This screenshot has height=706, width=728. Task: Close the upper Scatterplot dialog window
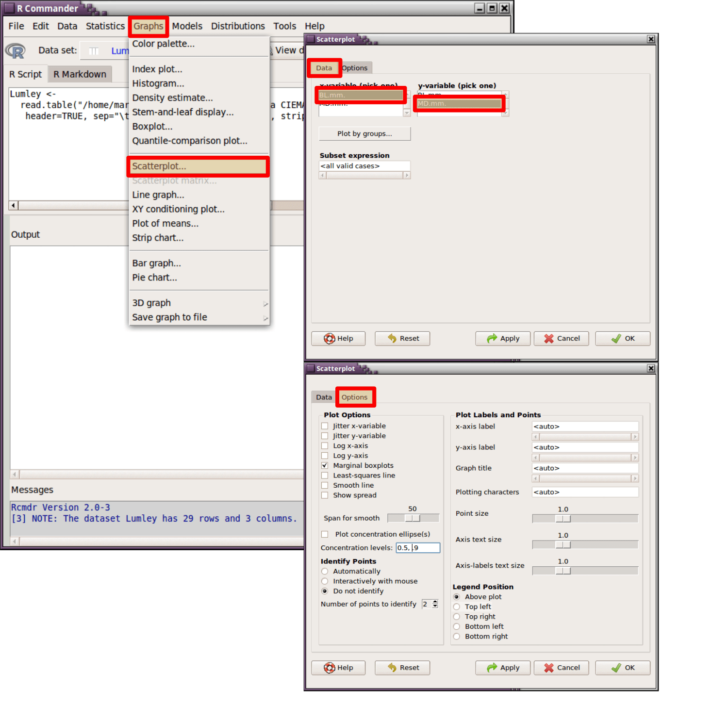[651, 39]
